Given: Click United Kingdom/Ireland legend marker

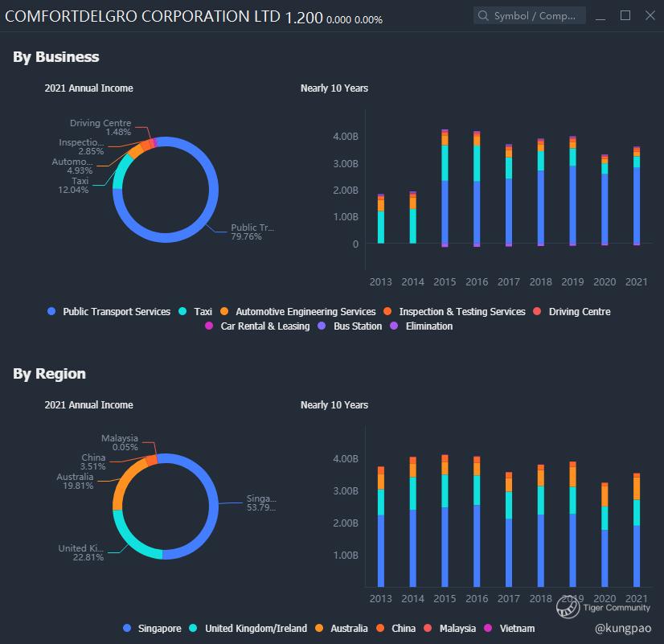Looking at the screenshot, I should tap(193, 628).
